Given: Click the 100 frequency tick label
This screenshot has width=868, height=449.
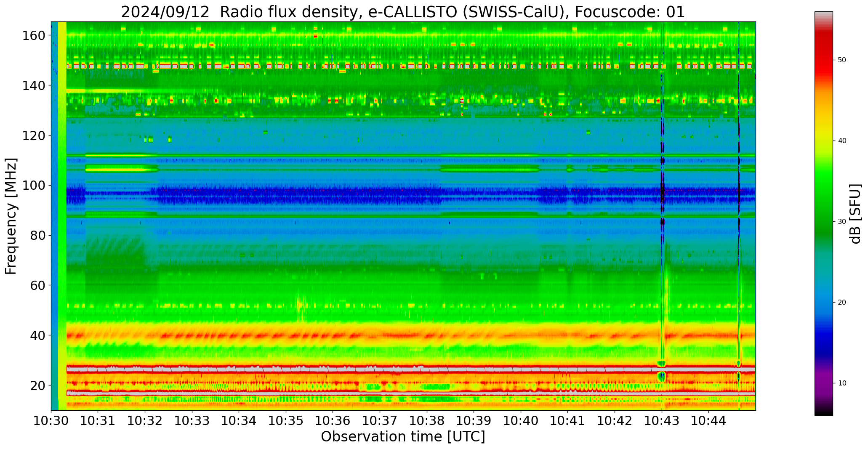Looking at the screenshot, I should pyautogui.click(x=33, y=186).
